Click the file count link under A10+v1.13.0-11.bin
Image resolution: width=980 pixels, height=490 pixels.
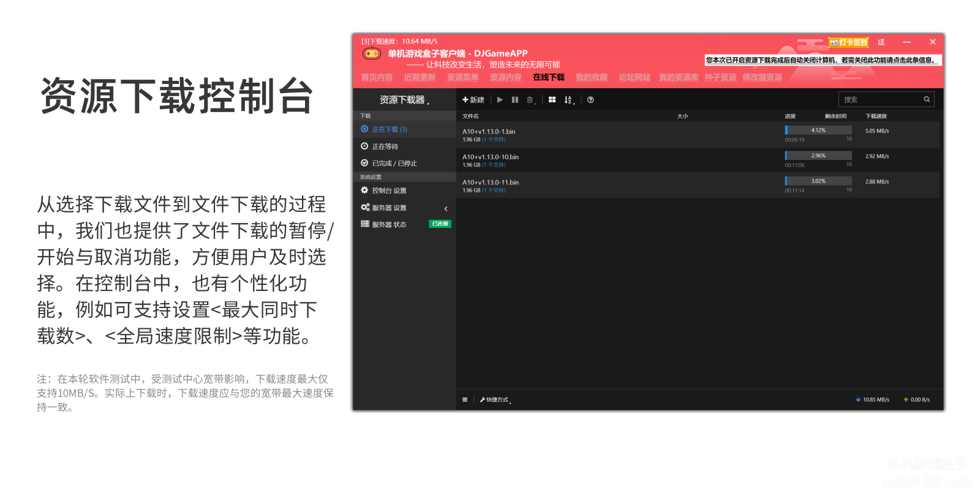(494, 190)
